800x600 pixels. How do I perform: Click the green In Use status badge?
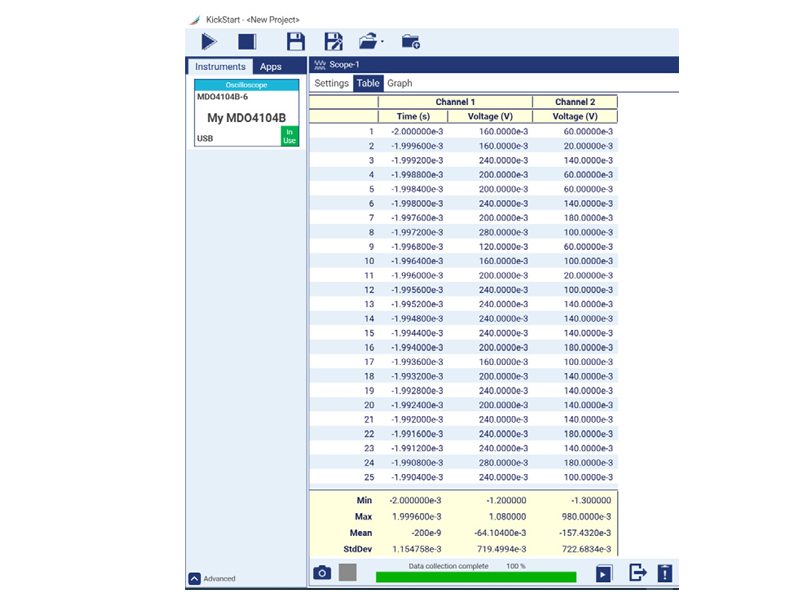289,136
